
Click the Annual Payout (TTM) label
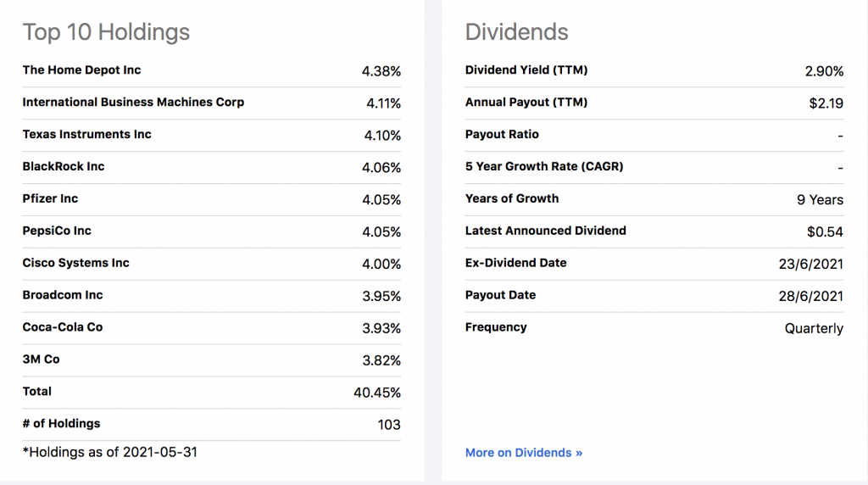pyautogui.click(x=526, y=103)
